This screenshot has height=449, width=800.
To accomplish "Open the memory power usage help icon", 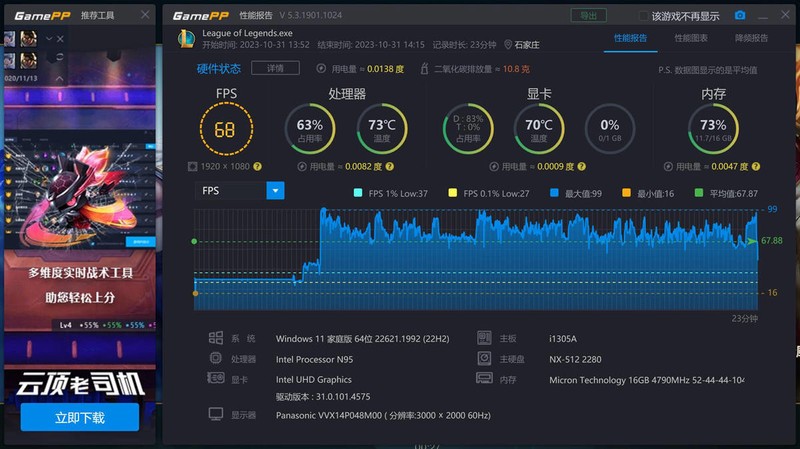I will (x=756, y=166).
